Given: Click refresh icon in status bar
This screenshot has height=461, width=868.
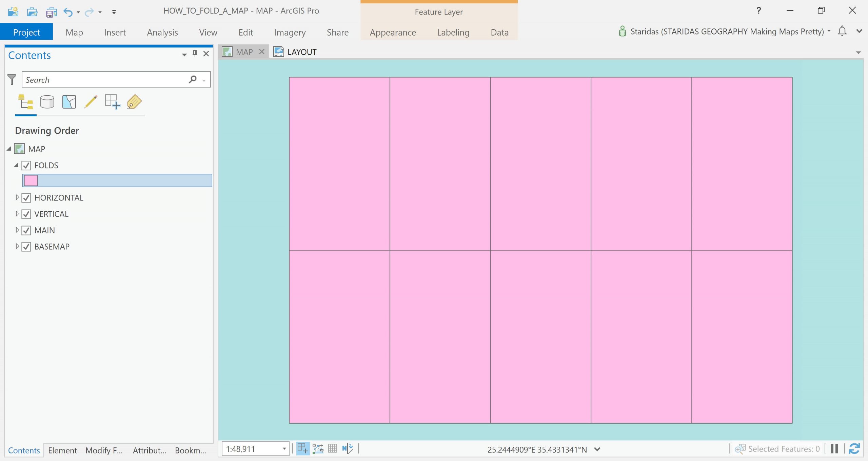Looking at the screenshot, I should 854,448.
